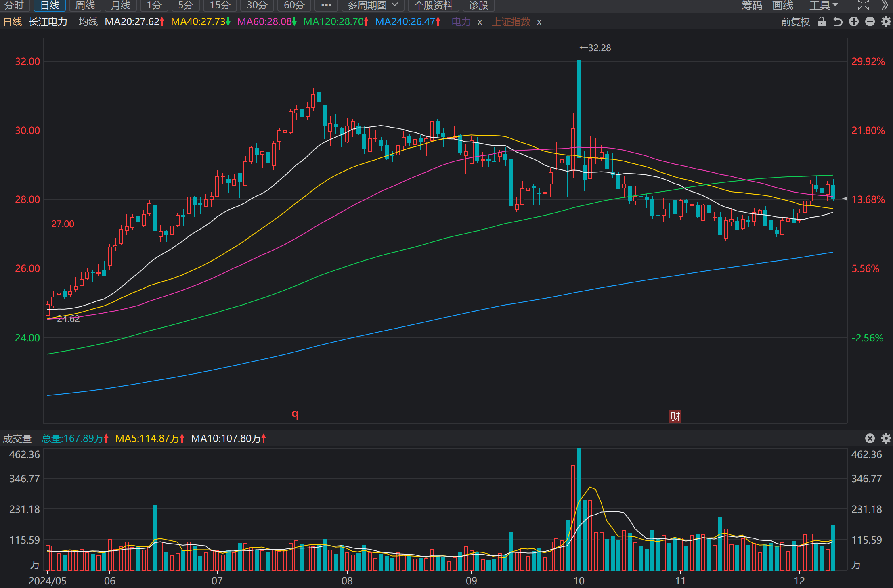Remove the 上证指数 overlay via its x
Image resolution: width=893 pixels, height=588 pixels.
[x=539, y=22]
